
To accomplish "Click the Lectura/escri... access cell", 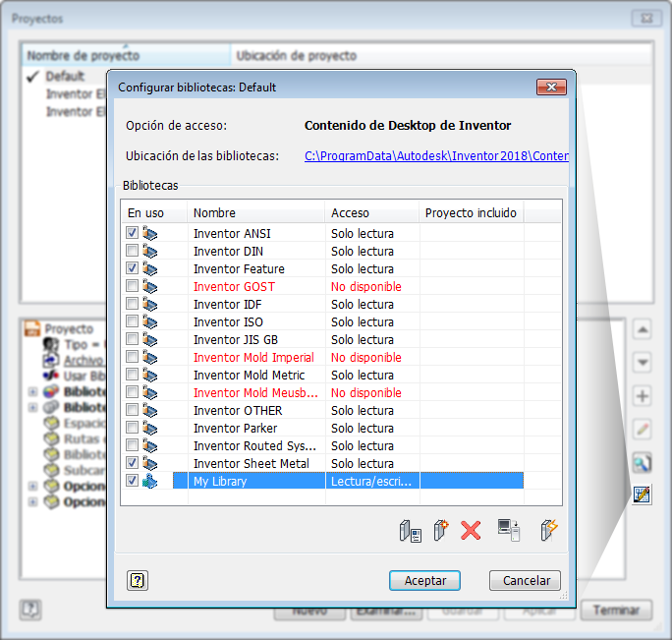I will [x=371, y=482].
